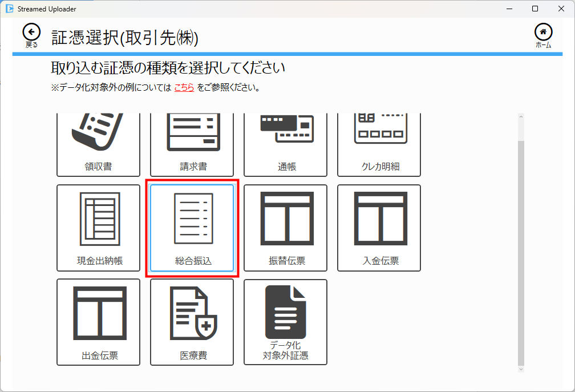Open the red こちら link
This screenshot has width=575, height=392.
184,88
